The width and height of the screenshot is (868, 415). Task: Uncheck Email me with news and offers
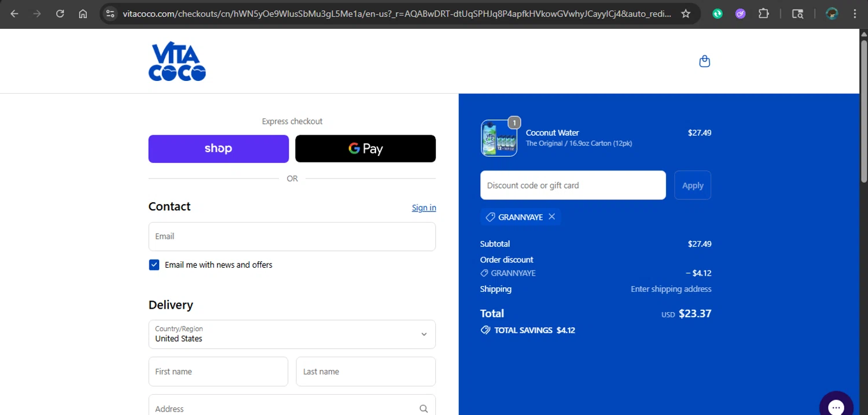tap(154, 265)
